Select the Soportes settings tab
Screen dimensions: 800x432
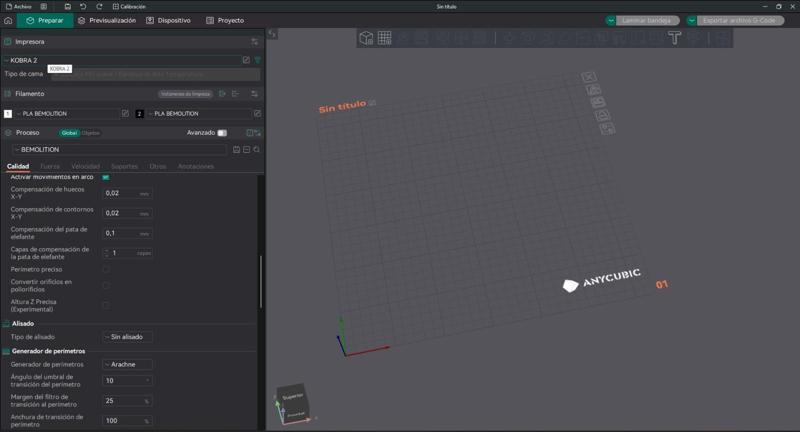(x=124, y=166)
